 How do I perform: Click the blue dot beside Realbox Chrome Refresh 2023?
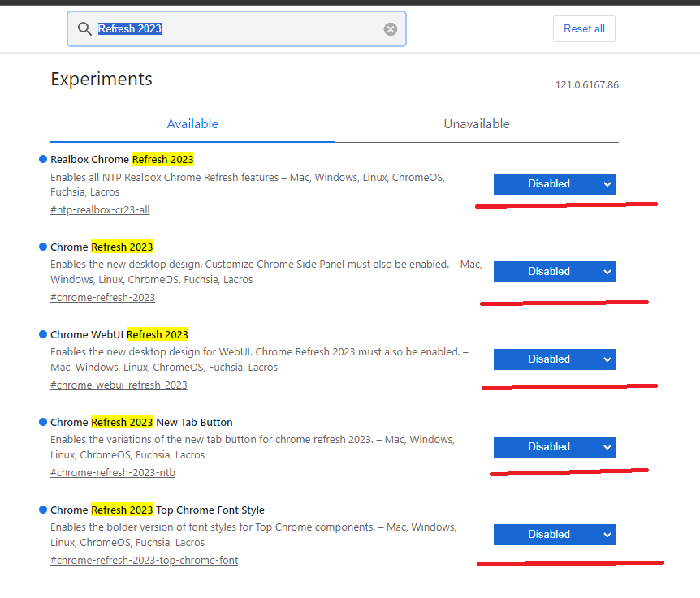(x=43, y=159)
